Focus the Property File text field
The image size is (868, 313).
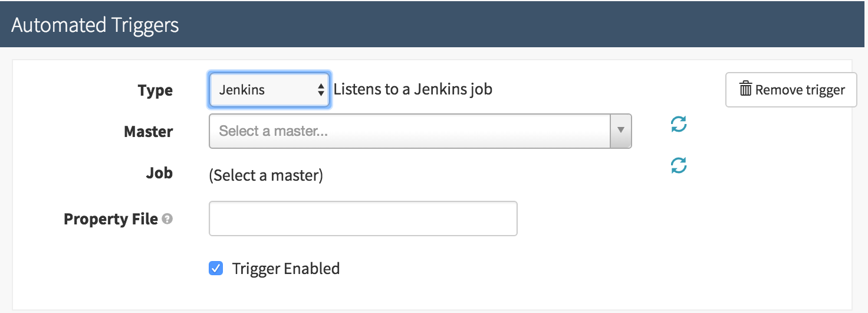coord(363,219)
